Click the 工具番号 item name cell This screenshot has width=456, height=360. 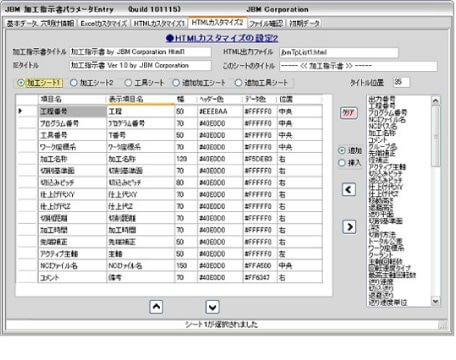(x=72, y=135)
